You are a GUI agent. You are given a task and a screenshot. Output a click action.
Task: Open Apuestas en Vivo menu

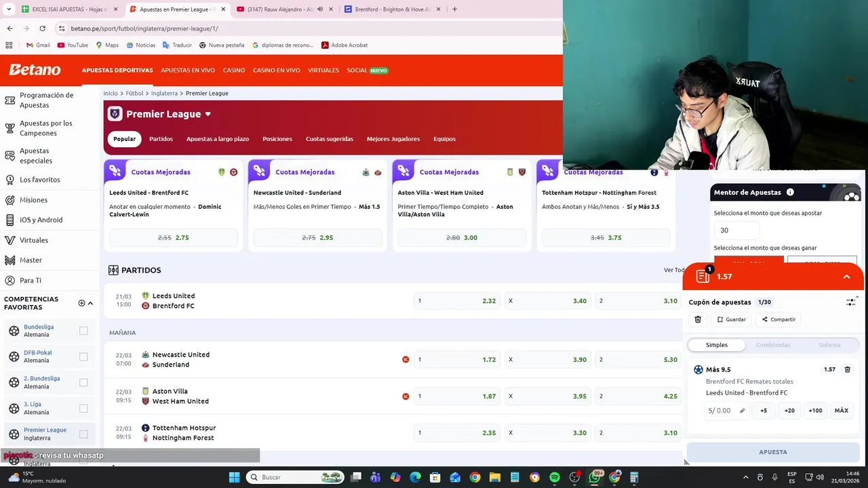coord(188,70)
